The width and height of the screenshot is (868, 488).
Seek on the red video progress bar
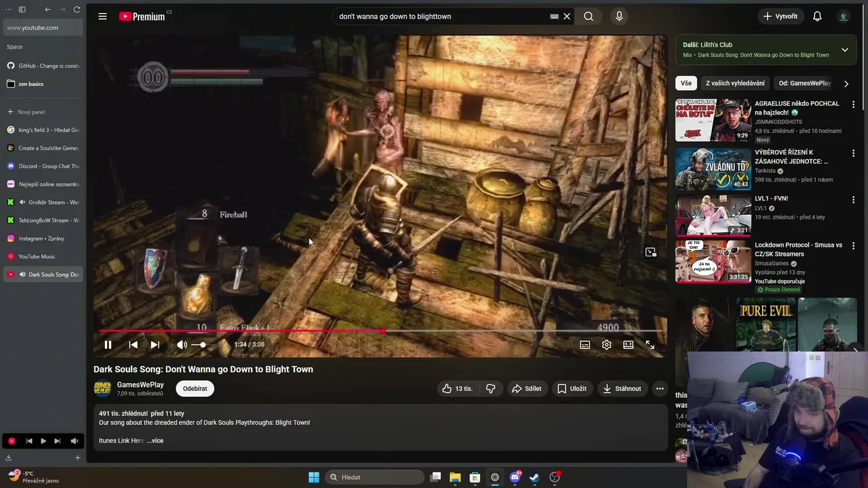[380, 331]
